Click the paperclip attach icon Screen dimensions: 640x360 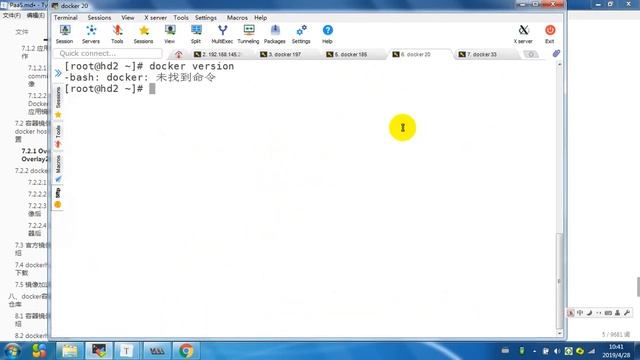[556, 53]
